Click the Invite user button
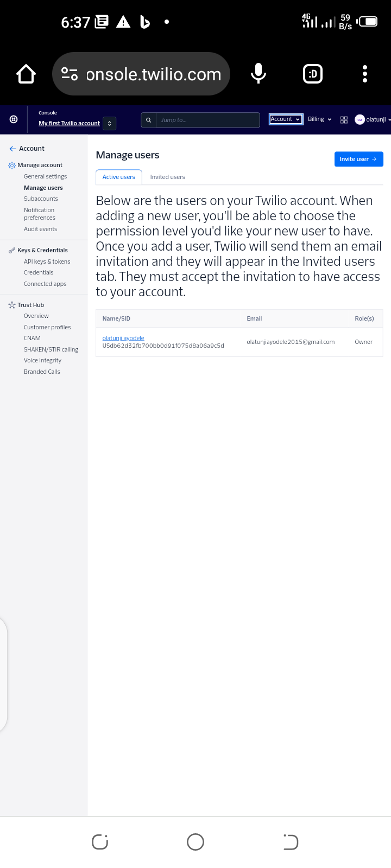This screenshot has width=391, height=868. coord(358,159)
